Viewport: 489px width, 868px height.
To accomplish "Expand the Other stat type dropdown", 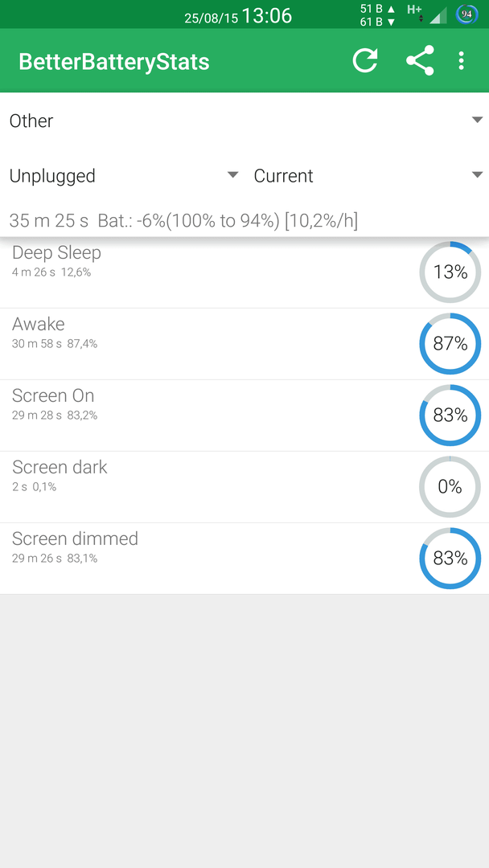I will (244, 121).
